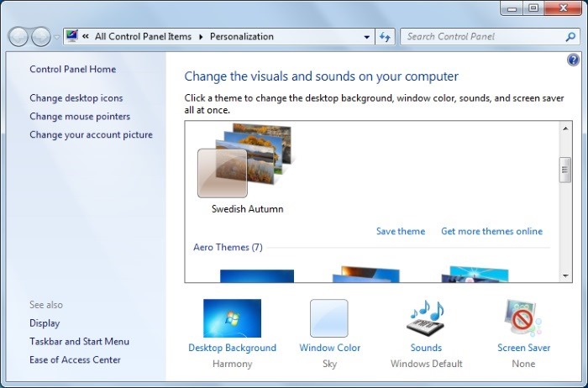
Task: Go back with the Back arrow button
Action: click(x=18, y=37)
